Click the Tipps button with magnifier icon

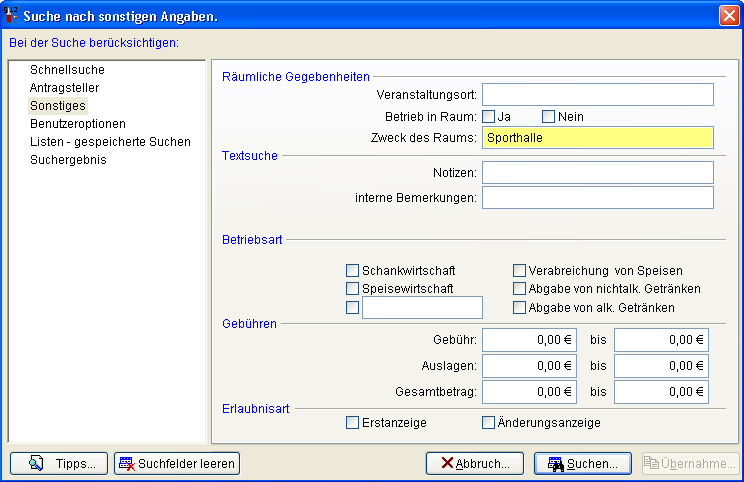click(59, 463)
